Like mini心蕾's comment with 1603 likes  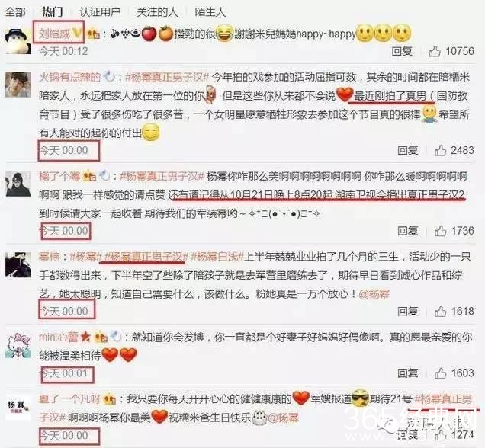tap(440, 373)
